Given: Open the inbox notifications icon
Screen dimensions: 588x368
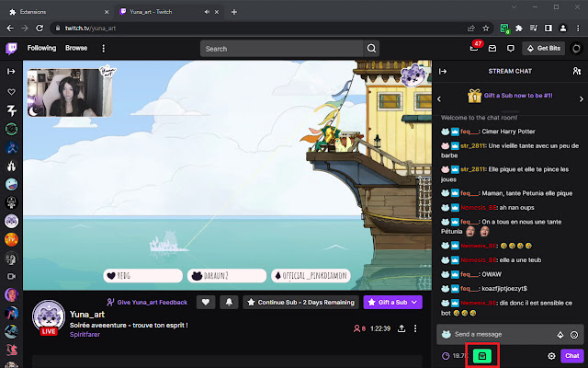Looking at the screenshot, I should click(492, 49).
